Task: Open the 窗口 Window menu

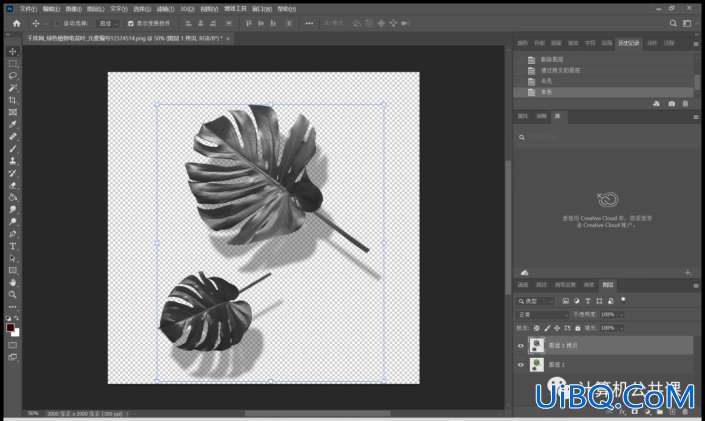Action: coord(261,9)
